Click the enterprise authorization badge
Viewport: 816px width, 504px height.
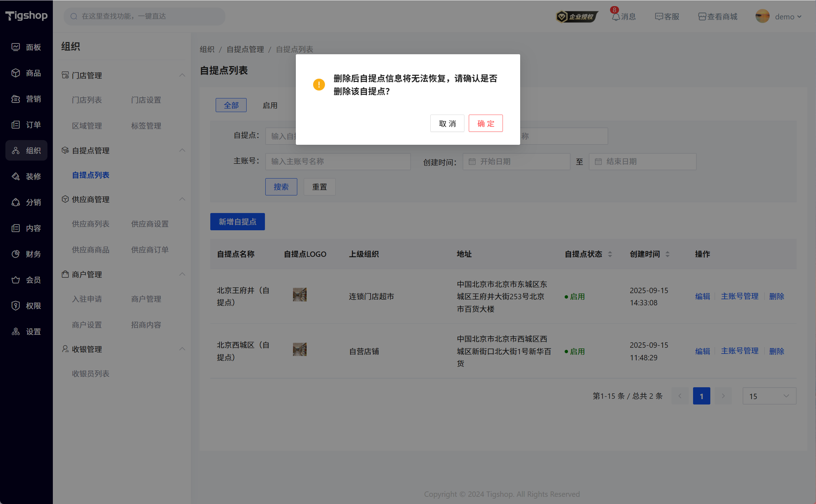click(x=577, y=17)
